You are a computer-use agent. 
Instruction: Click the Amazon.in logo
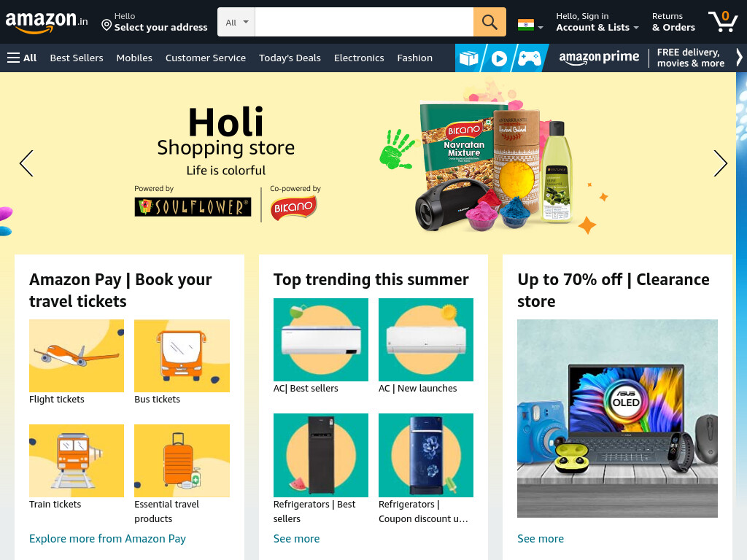(46, 22)
